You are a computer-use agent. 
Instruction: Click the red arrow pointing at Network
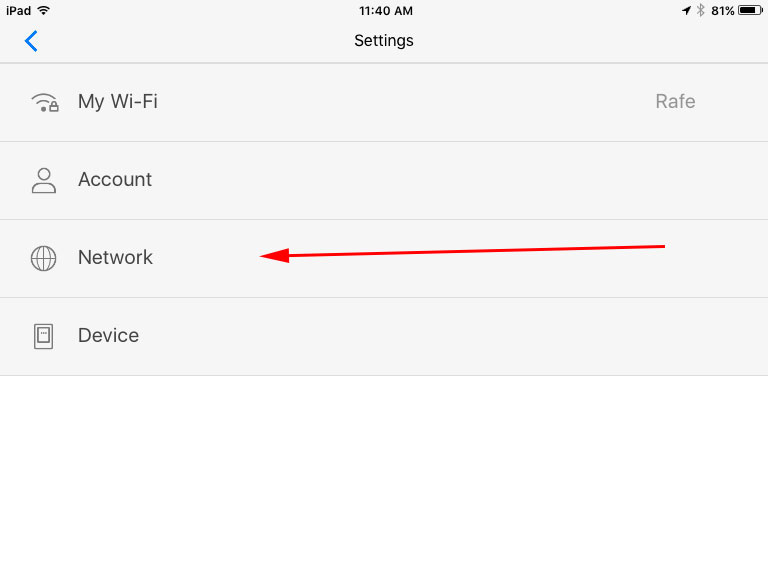coord(462,251)
